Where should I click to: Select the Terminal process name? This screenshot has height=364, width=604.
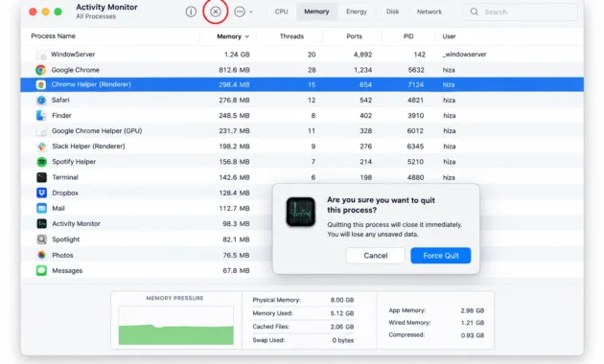click(x=65, y=177)
